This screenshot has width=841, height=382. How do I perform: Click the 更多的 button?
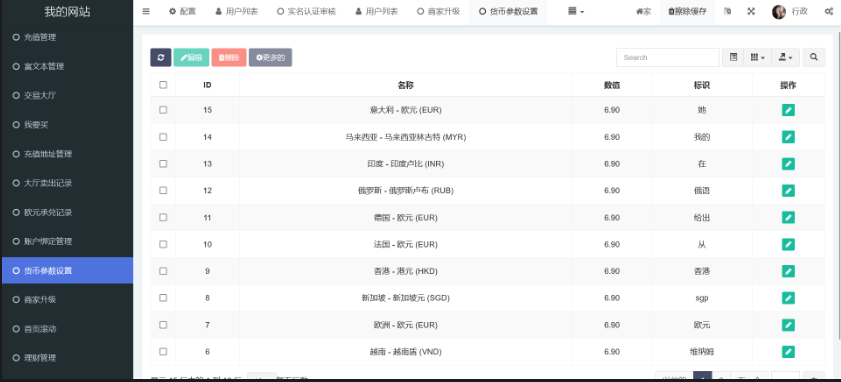tap(270, 57)
